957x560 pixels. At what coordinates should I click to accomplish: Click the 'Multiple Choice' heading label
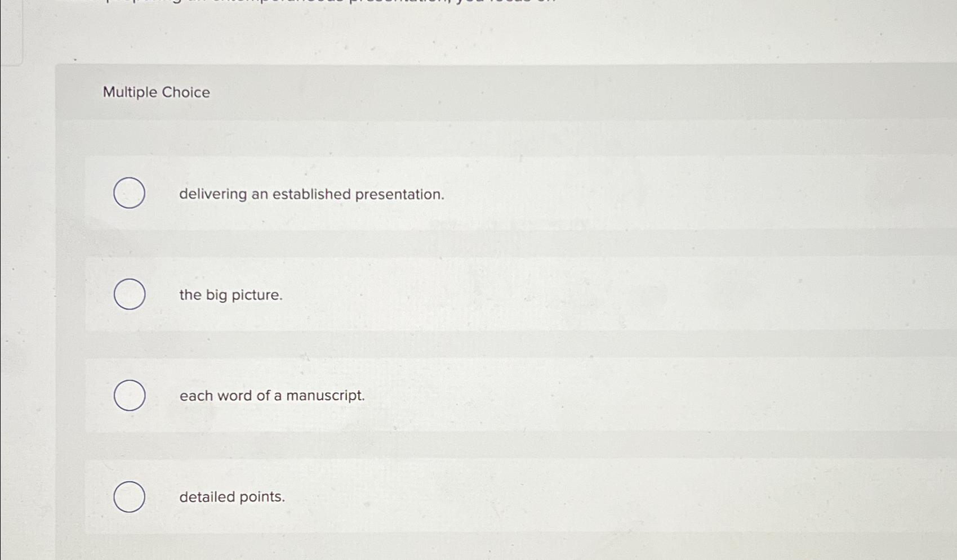click(156, 92)
